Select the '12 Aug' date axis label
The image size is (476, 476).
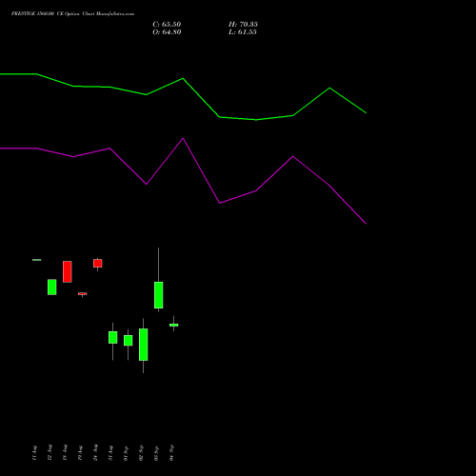coord(50,453)
